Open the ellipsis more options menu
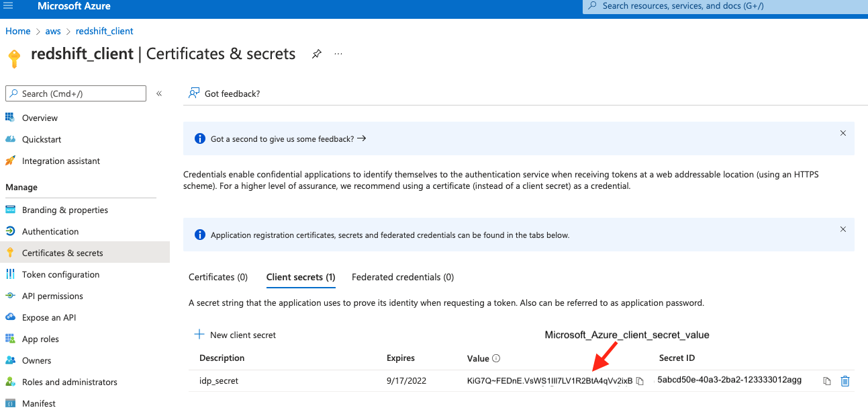 point(338,54)
